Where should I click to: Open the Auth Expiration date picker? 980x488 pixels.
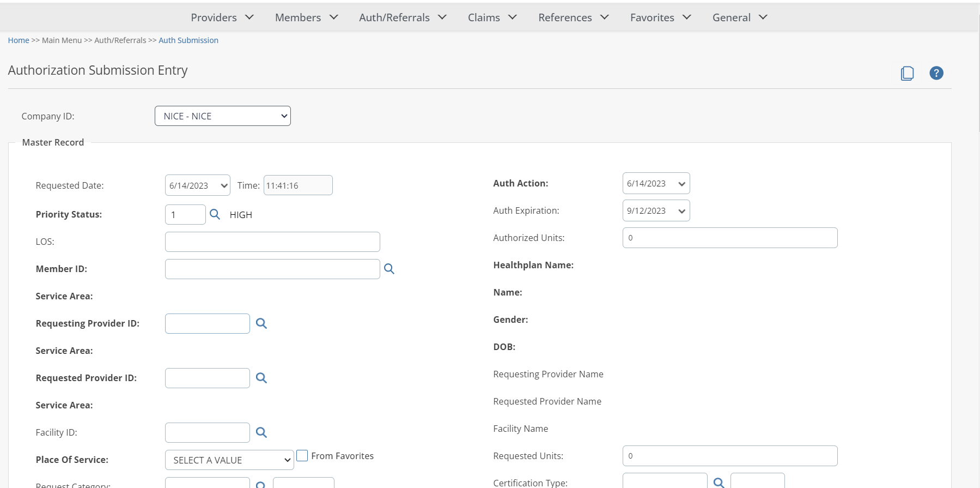pyautogui.click(x=656, y=211)
